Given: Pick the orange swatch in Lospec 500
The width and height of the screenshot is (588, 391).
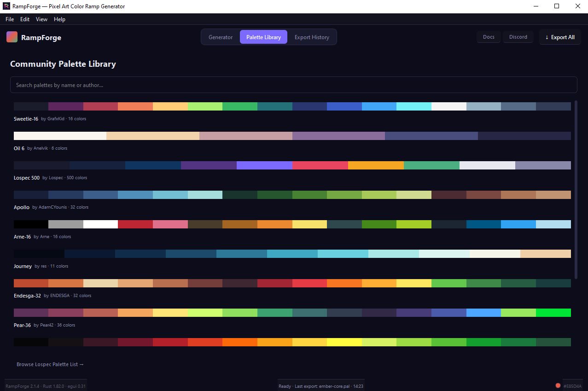Looking at the screenshot, I should [376, 165].
